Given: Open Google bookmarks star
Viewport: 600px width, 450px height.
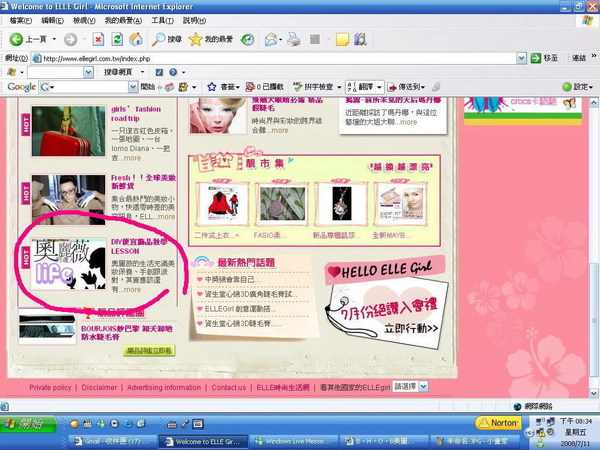Looking at the screenshot, I should pyautogui.click(x=212, y=87).
